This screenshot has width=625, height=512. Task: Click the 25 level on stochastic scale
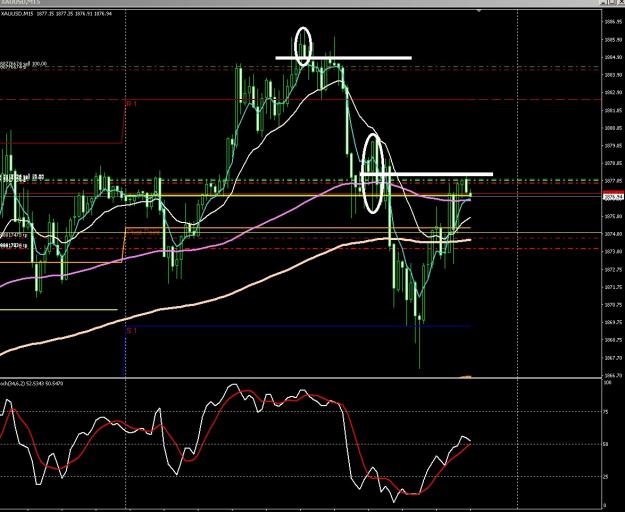pyautogui.click(x=607, y=476)
